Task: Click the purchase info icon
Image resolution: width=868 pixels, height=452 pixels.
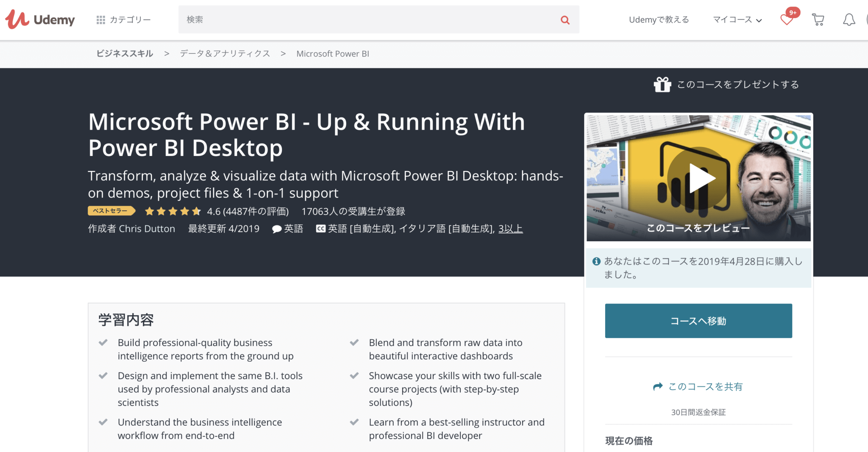Action: 596,261
